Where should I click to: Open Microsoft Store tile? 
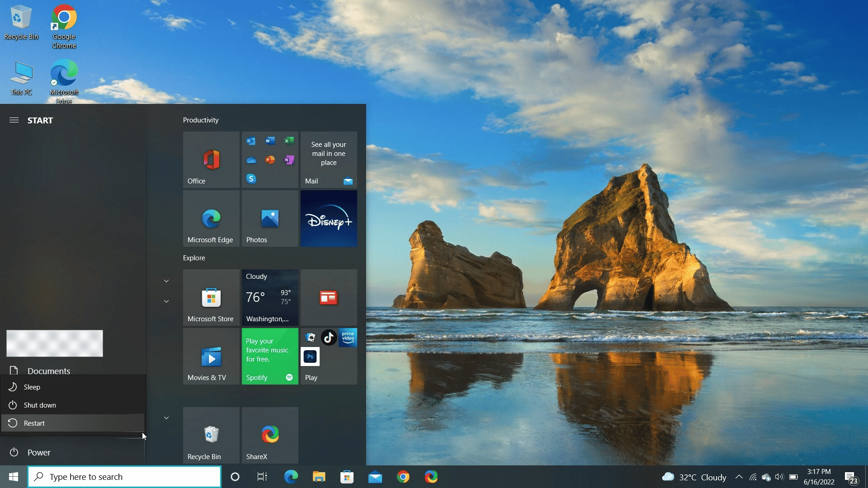210,297
